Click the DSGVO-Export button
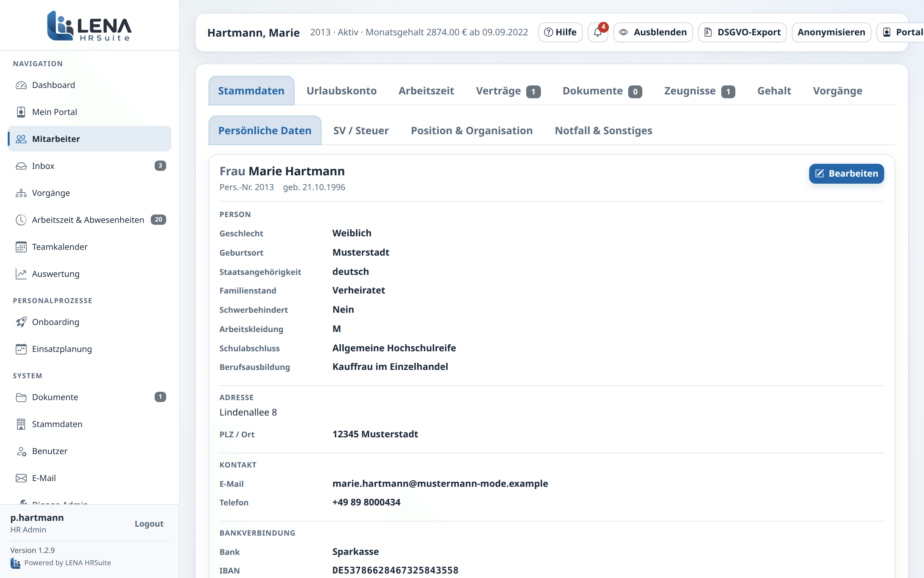The image size is (924, 578). pos(742,32)
